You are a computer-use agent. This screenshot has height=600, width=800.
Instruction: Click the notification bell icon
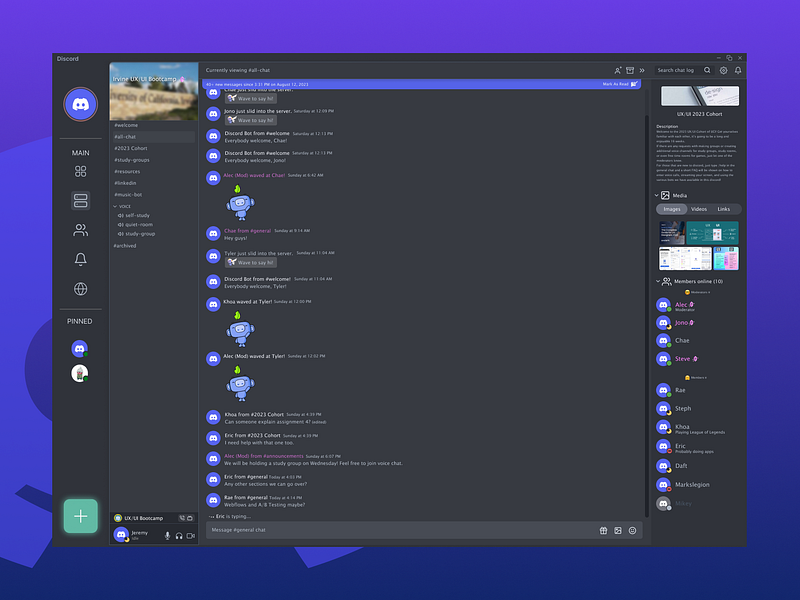click(x=738, y=70)
